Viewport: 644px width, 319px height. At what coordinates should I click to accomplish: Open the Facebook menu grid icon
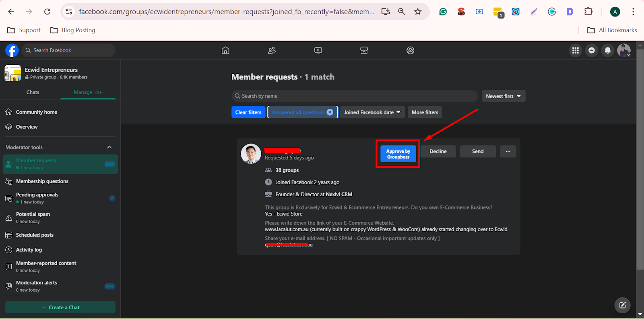(x=576, y=50)
